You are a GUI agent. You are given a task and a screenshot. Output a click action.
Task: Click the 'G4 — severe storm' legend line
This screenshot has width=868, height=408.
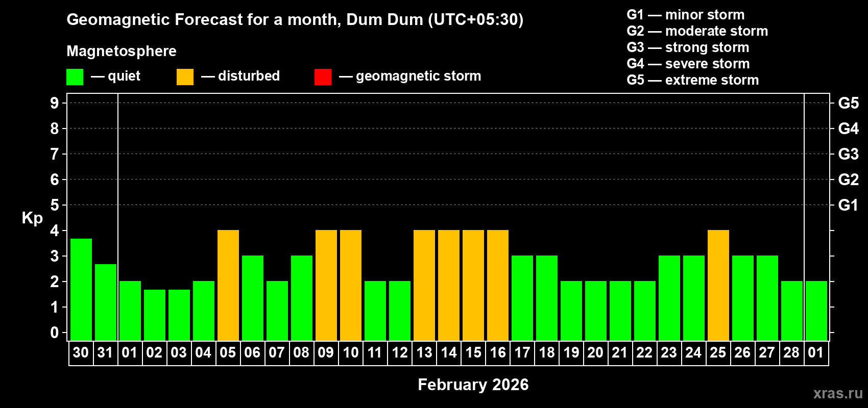pos(688,64)
